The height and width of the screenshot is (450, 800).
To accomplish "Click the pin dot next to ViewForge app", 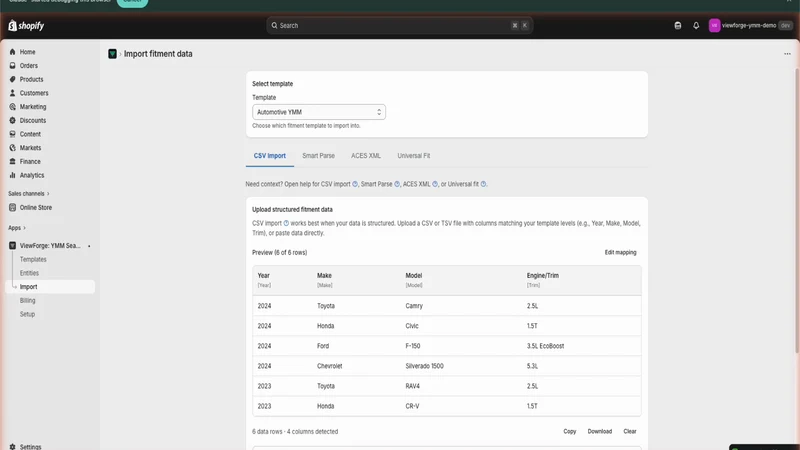I will (89, 246).
